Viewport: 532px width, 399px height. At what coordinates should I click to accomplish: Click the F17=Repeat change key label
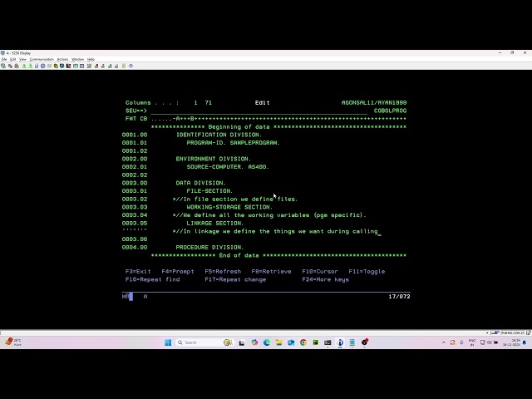[x=235, y=279]
